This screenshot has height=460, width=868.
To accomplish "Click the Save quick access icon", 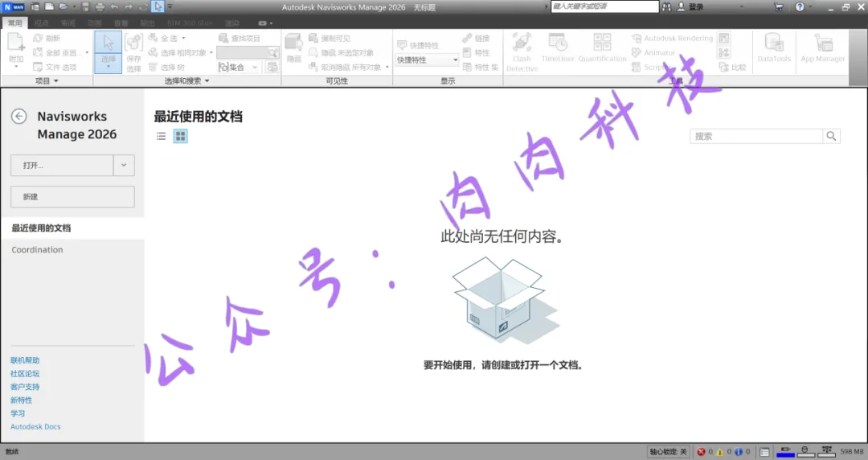I will pos(85,6).
